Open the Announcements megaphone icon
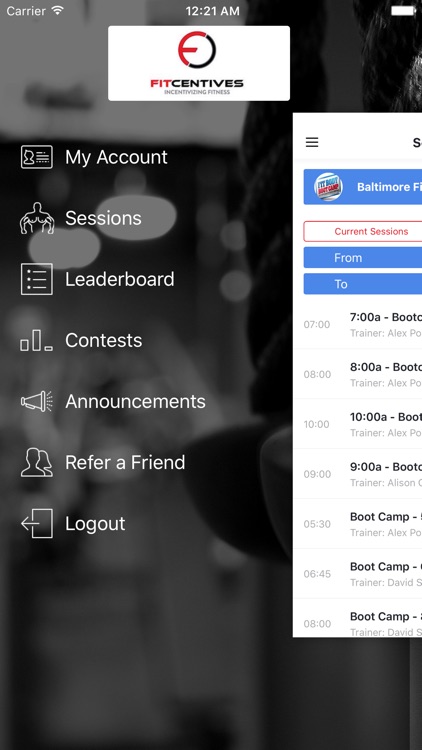 coord(36,401)
